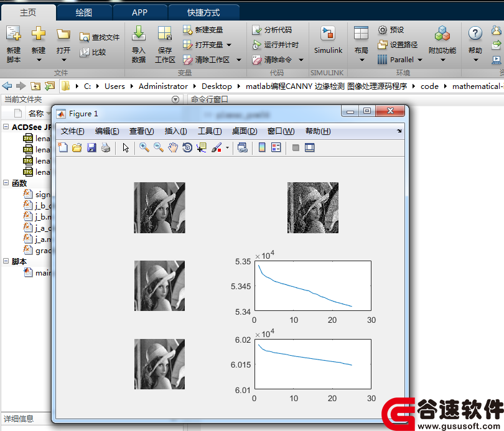Save the figure using the floppy disk icon
Screen dimensions: 504x431
(x=91, y=148)
